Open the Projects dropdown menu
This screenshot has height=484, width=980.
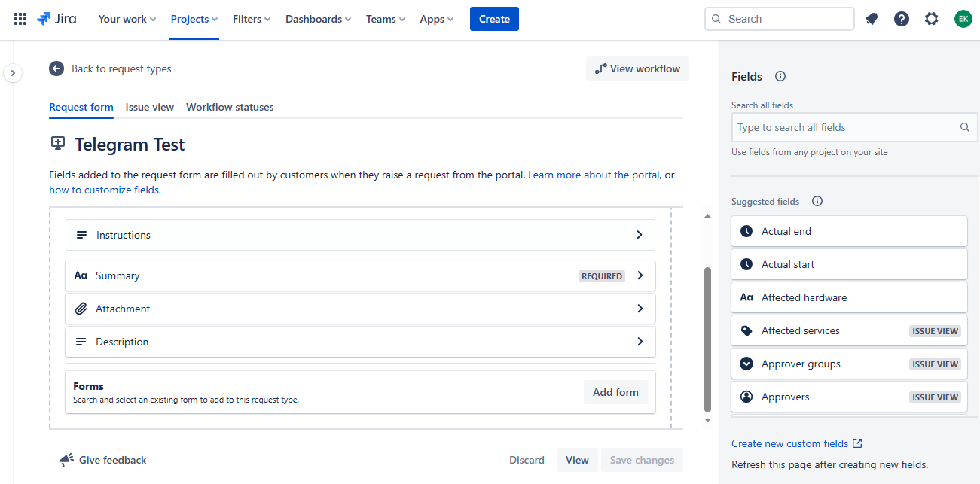tap(194, 19)
